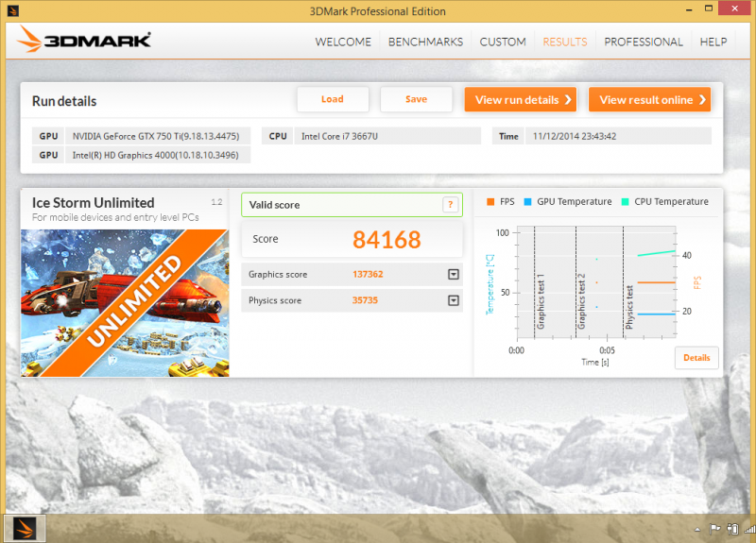Click the Load button
The image size is (756, 543).
click(x=333, y=99)
